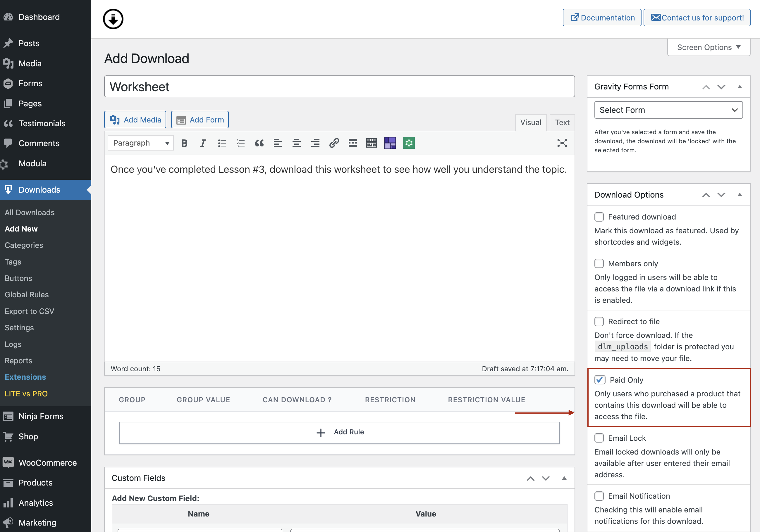Click the blockquote formatting icon
This screenshot has height=532, width=760.
coord(259,143)
